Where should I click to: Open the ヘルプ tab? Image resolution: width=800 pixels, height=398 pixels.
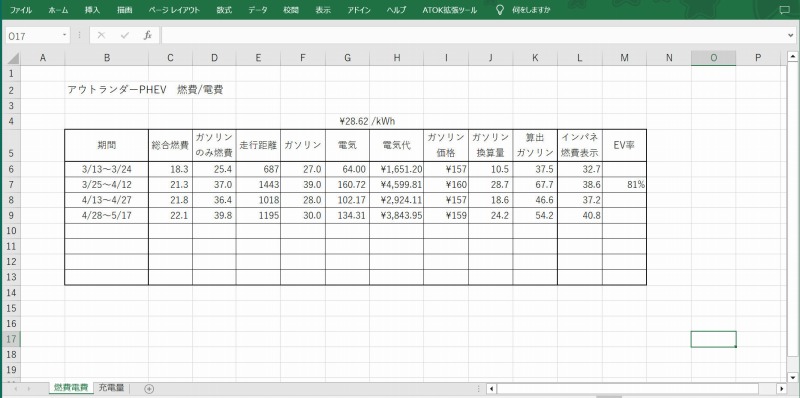(x=396, y=10)
